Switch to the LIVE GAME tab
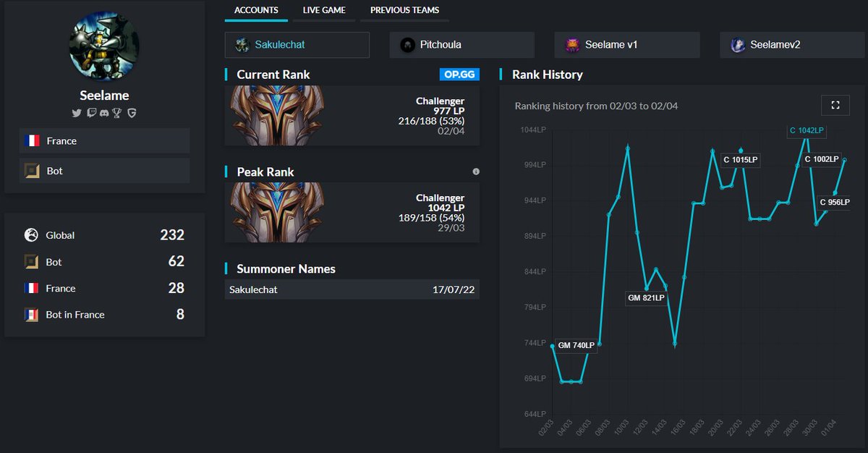 (323, 10)
